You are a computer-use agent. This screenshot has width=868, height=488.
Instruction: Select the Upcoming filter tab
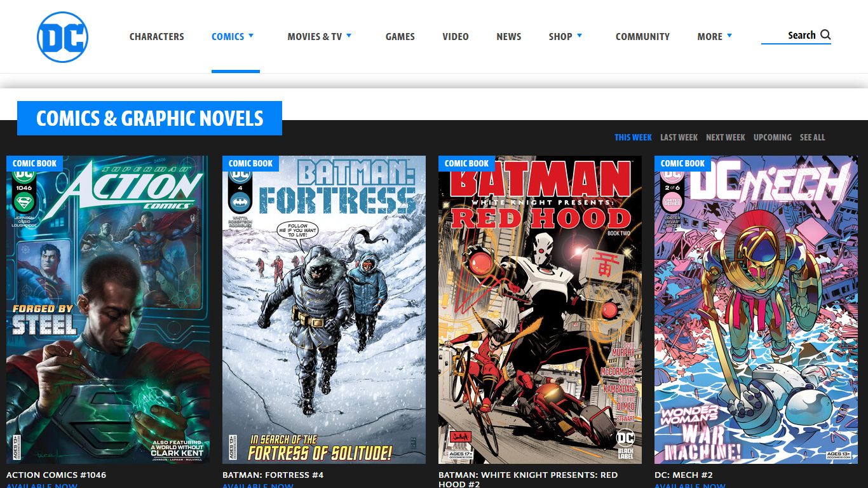coord(773,137)
